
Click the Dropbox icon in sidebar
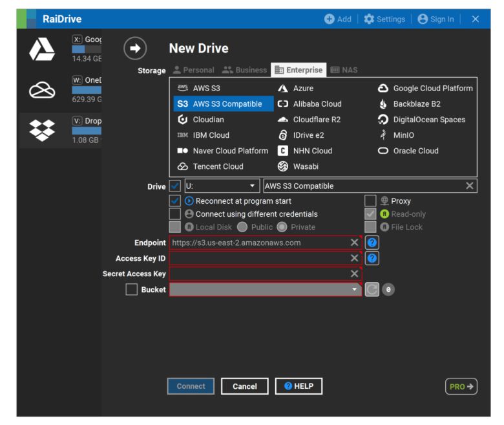43,129
